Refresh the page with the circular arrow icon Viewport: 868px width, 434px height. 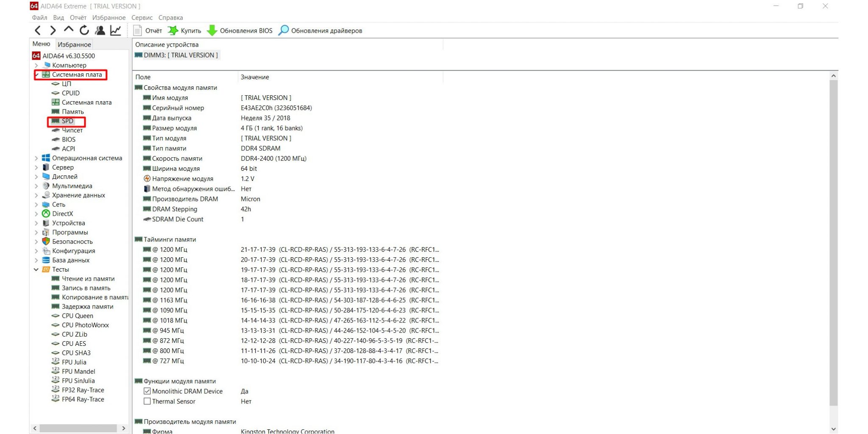84,31
